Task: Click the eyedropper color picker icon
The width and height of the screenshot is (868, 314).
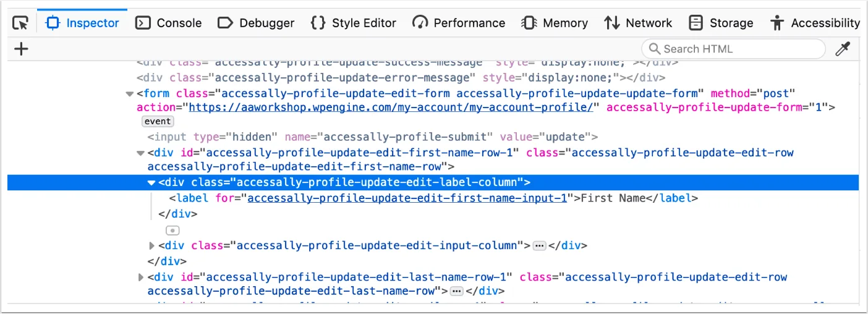Action: click(843, 49)
